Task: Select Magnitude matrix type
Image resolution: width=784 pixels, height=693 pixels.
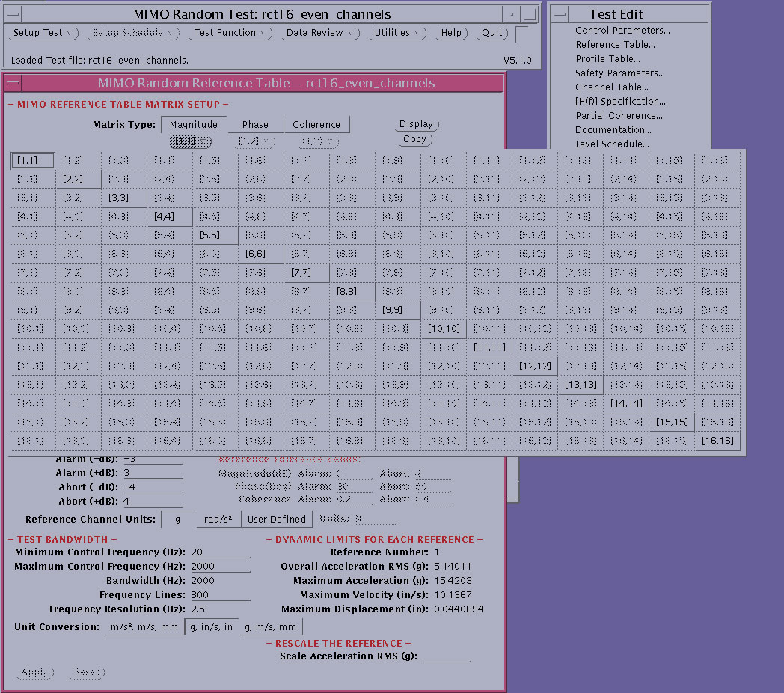Action: coord(194,124)
